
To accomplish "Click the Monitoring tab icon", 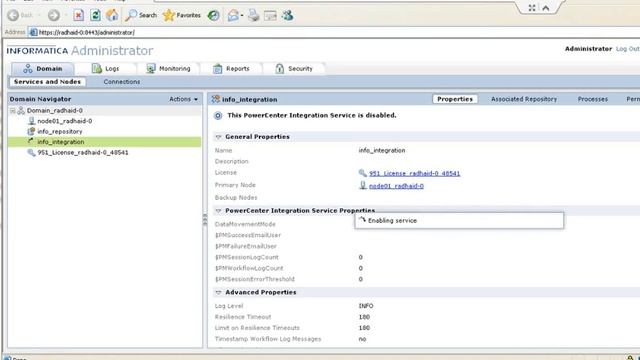I will click(x=151, y=69).
